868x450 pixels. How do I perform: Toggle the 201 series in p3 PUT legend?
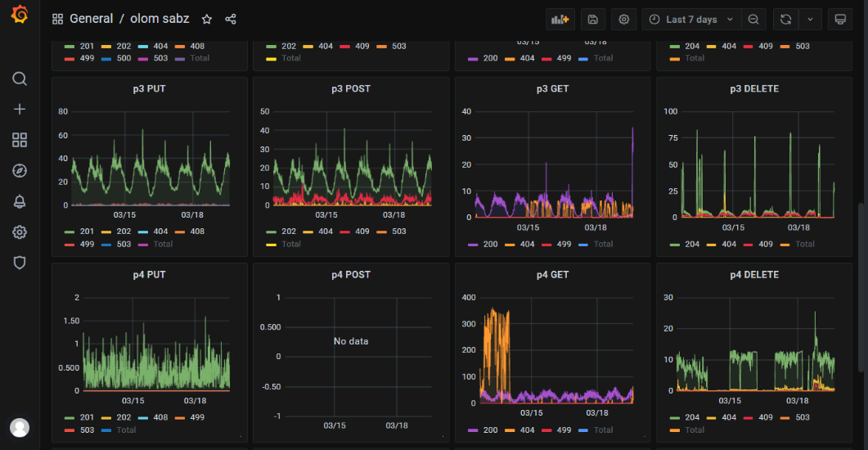86,232
